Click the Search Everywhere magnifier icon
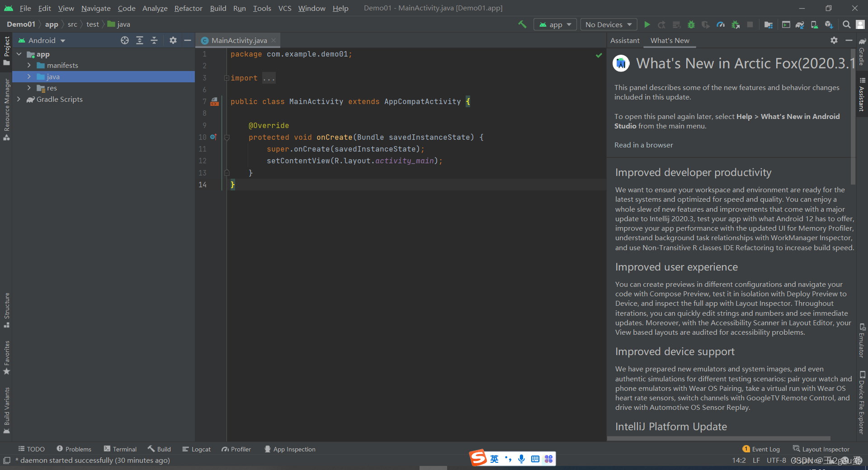Screen dimensions: 868x470 point(846,24)
